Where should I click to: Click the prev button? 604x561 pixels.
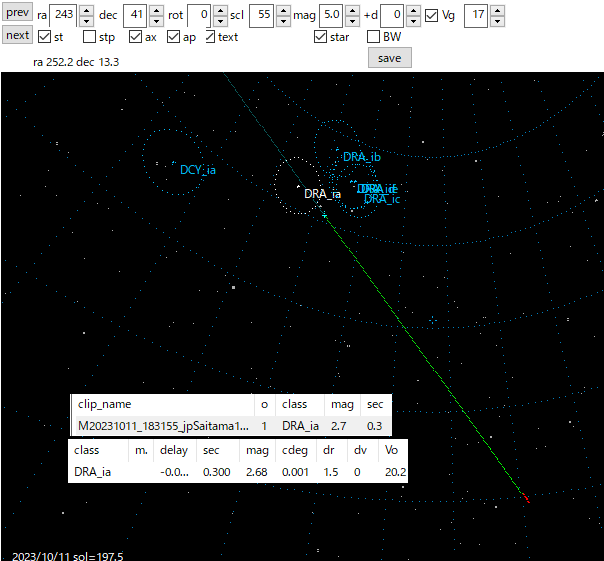pos(17,13)
